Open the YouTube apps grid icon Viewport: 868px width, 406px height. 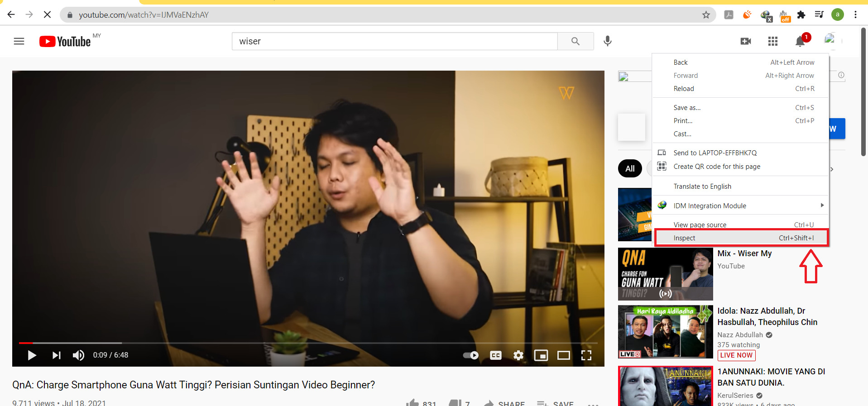773,41
